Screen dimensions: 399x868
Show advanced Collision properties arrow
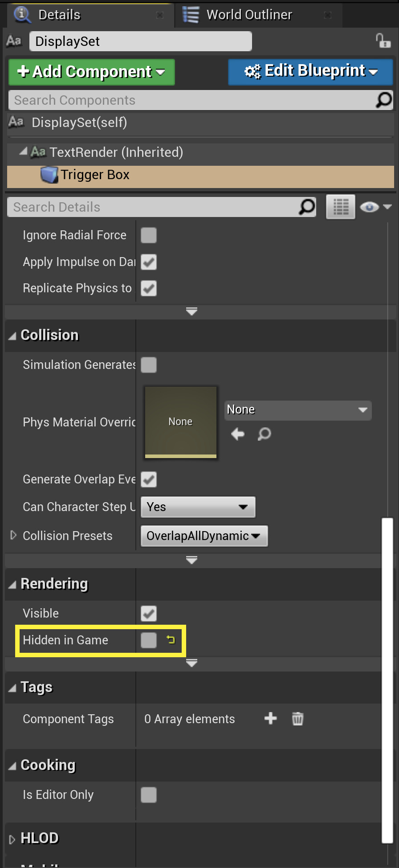tap(192, 560)
